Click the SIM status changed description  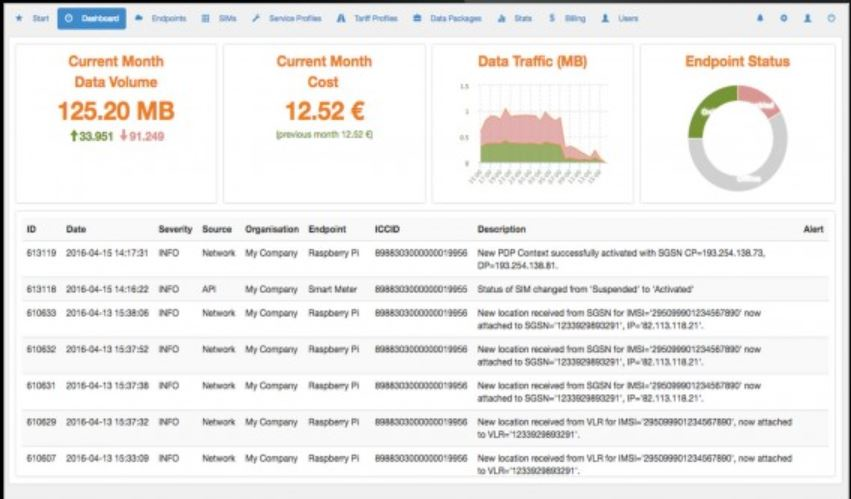pos(585,289)
